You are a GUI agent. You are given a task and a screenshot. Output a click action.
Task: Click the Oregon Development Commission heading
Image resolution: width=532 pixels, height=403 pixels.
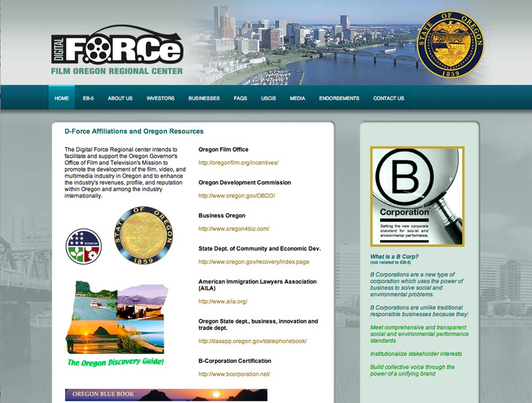[245, 182]
